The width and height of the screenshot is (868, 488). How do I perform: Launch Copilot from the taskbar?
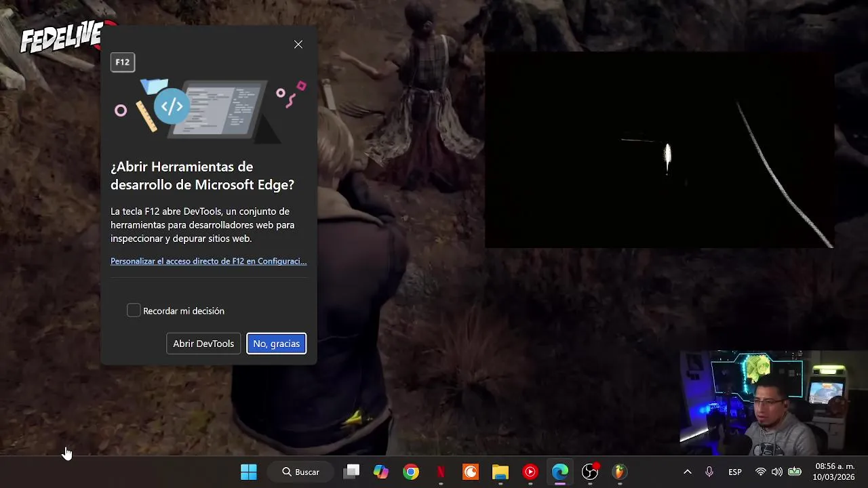coord(381,472)
